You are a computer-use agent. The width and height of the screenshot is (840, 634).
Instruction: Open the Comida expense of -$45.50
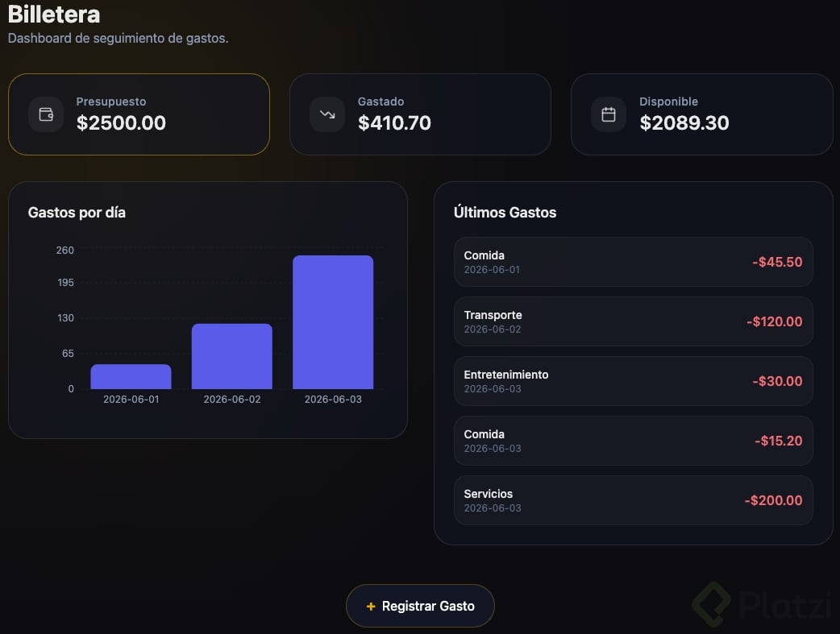point(633,262)
